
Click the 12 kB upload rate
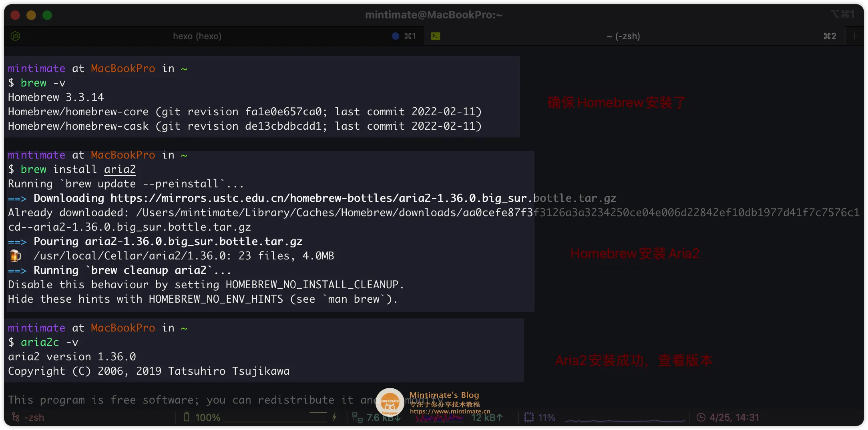coord(487,418)
